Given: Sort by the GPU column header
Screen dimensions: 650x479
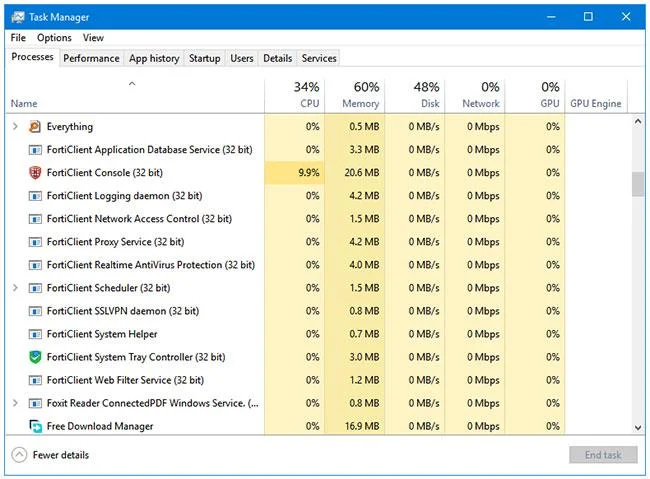Looking at the screenshot, I should coord(535,95).
